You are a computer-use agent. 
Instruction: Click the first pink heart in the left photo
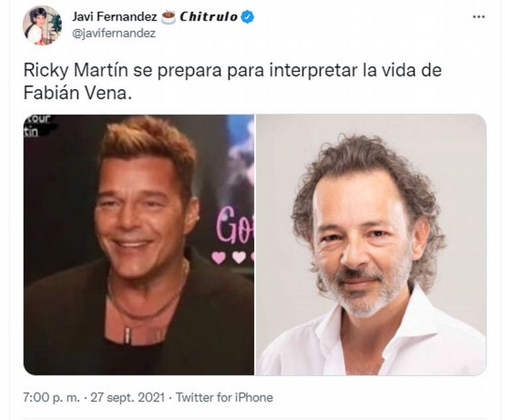219,257
